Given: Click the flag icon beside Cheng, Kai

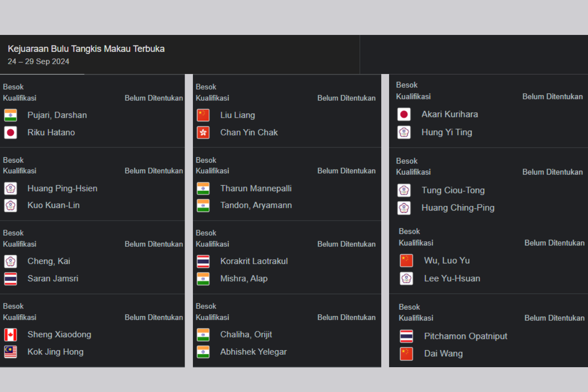Looking at the screenshot, I should [x=10, y=261].
